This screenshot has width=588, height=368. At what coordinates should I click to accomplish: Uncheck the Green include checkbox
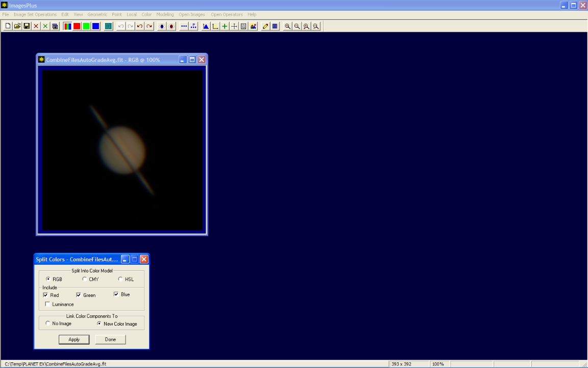click(x=79, y=295)
